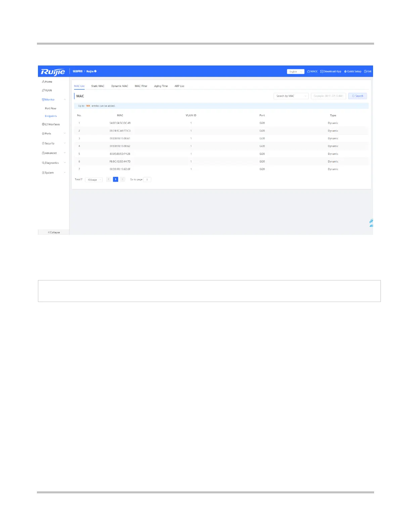Screen dimensions: 411x532
Task: Switch to the Dynamic MAC tab
Action: click(x=120, y=86)
